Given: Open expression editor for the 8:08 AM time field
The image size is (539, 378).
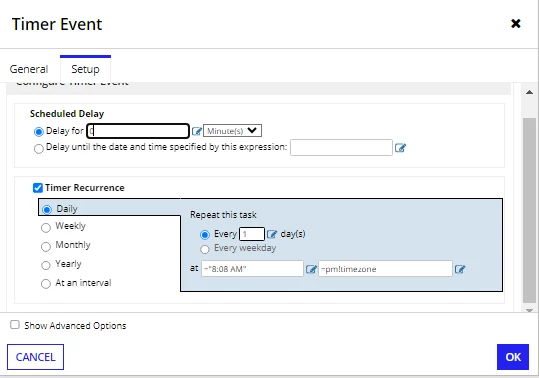Looking at the screenshot, I should pyautogui.click(x=311, y=269).
